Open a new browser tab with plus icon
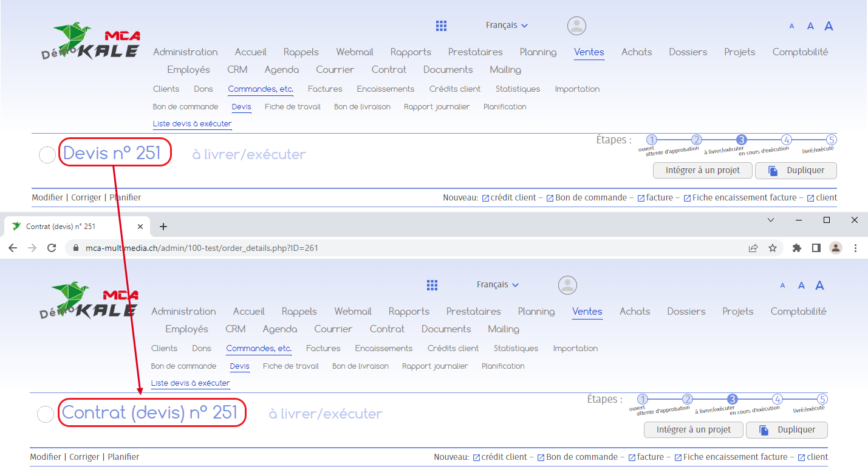The image size is (868, 472). tap(163, 227)
